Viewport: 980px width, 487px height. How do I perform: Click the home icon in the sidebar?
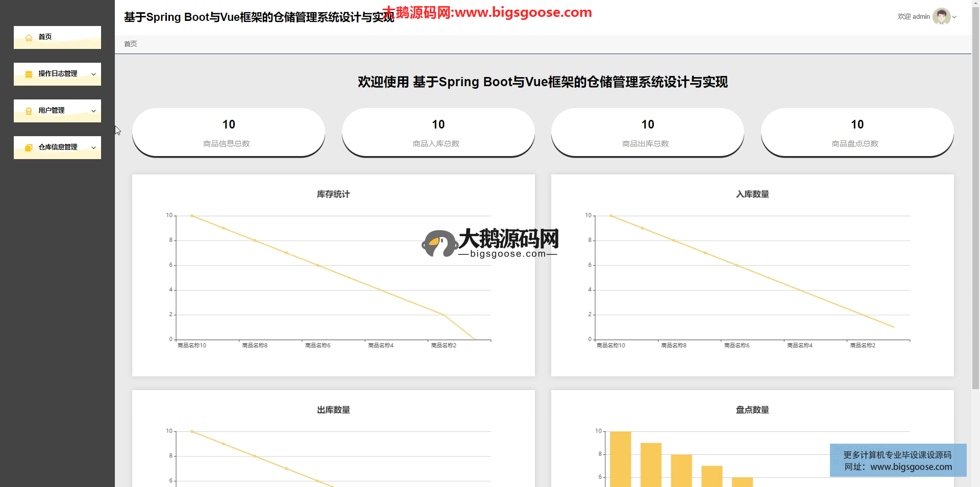point(29,37)
